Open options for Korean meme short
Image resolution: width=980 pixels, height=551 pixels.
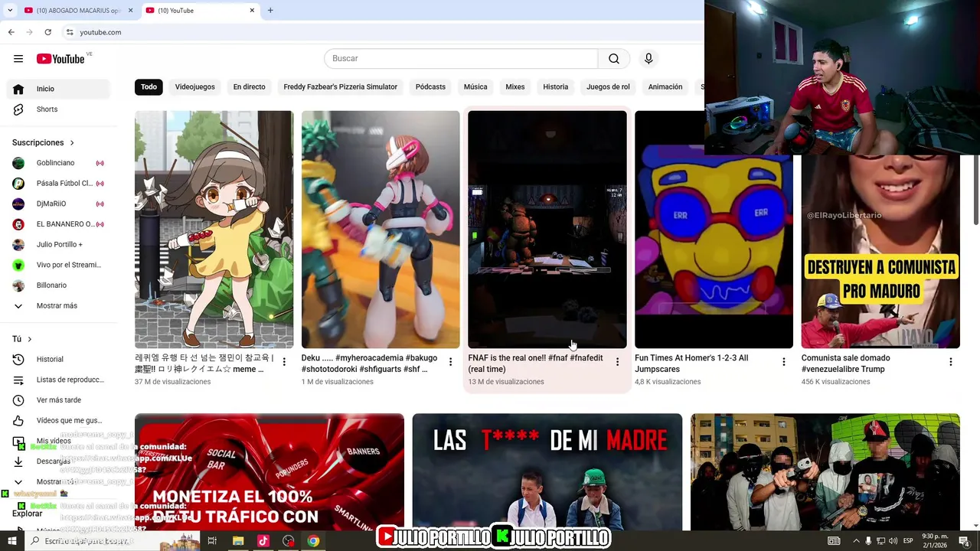[284, 362]
